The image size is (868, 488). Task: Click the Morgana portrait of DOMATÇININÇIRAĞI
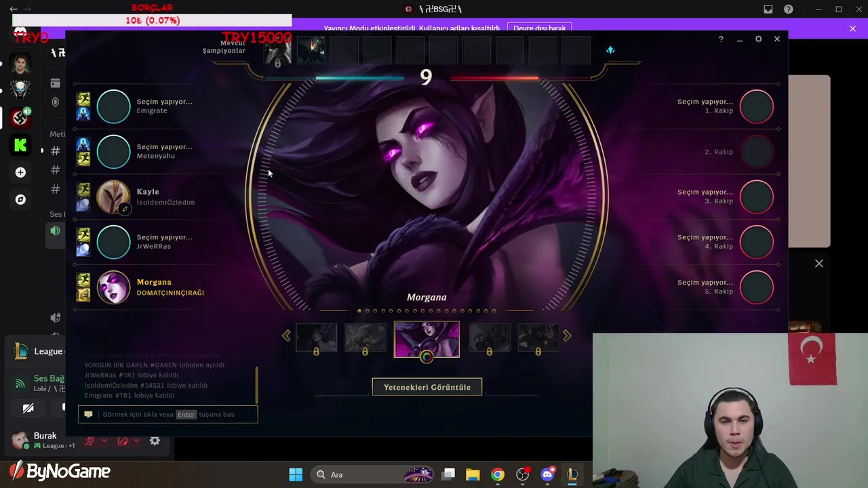113,287
